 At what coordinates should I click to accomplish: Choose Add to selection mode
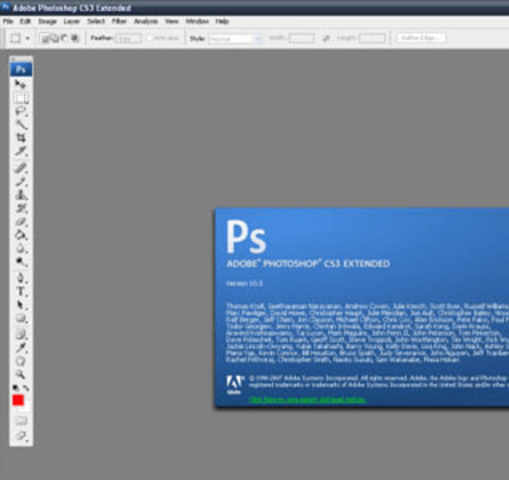click(54, 38)
